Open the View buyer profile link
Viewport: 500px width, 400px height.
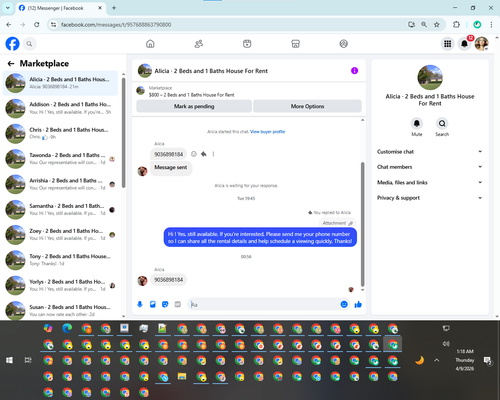point(268,132)
